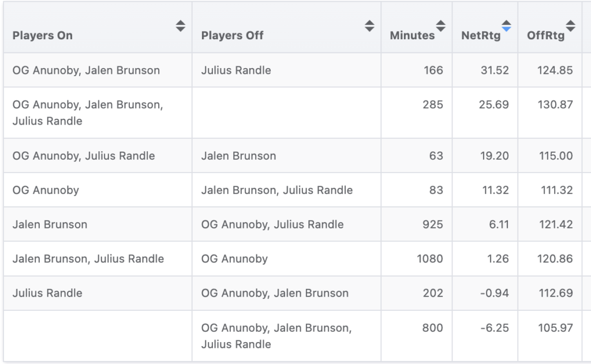
Task: Click the 111.32 OffRtg cell
Action: click(x=554, y=190)
